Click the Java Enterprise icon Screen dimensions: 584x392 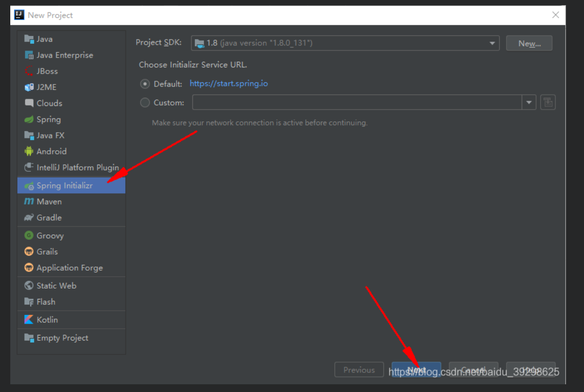(29, 55)
